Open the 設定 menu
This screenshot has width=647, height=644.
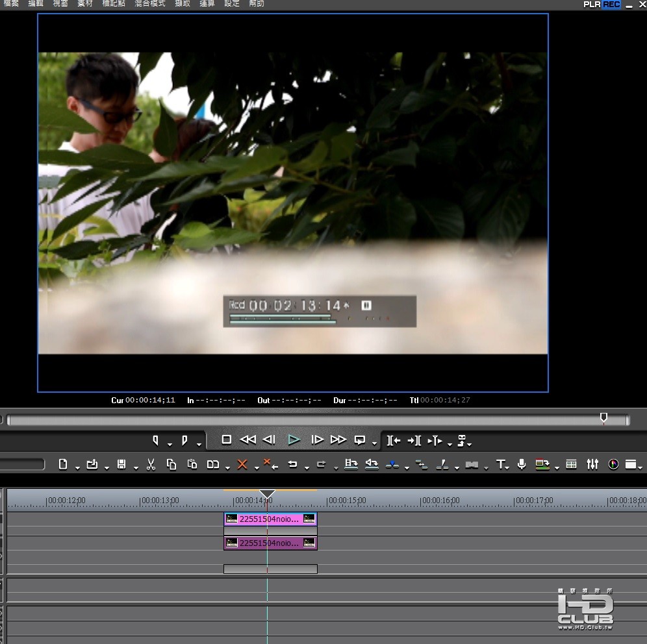[231, 3]
